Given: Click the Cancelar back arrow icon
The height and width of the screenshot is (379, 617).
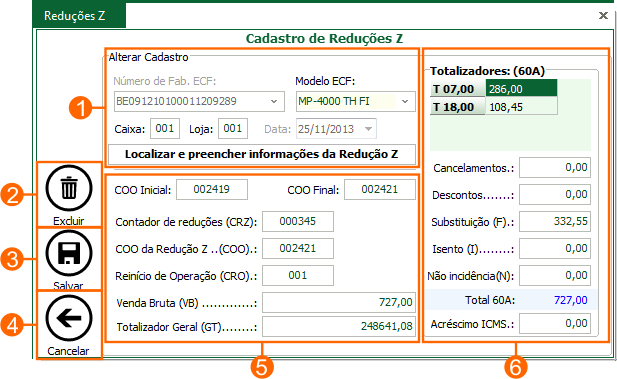Looking at the screenshot, I should coord(69,318).
